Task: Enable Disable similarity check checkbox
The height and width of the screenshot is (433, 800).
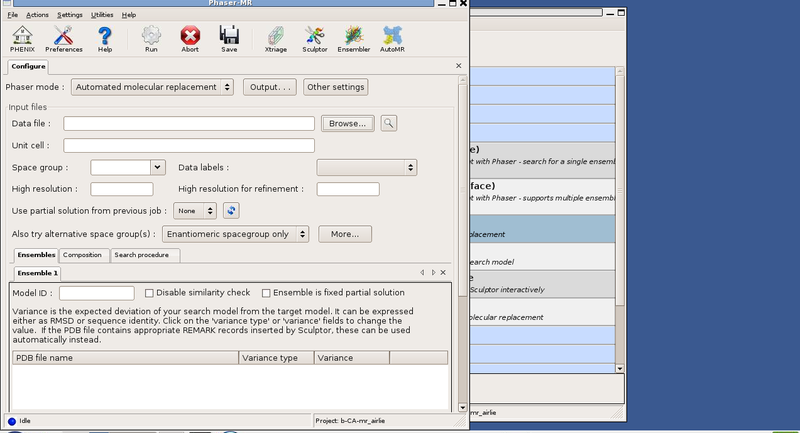Action: click(150, 293)
